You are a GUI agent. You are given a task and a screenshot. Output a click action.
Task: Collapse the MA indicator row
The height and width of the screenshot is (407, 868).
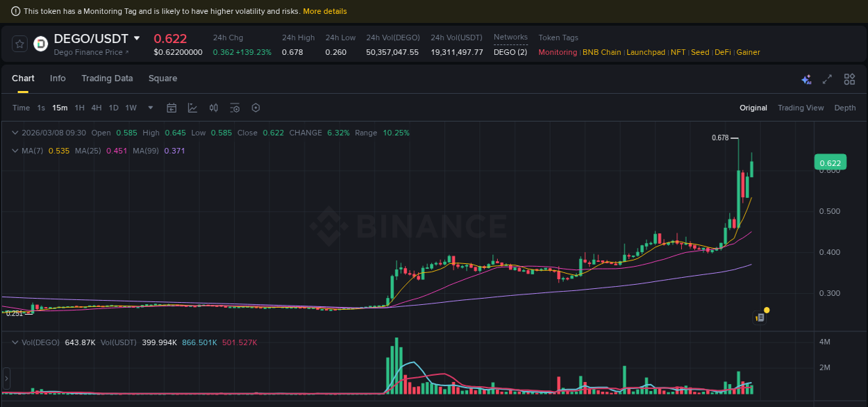tap(15, 151)
